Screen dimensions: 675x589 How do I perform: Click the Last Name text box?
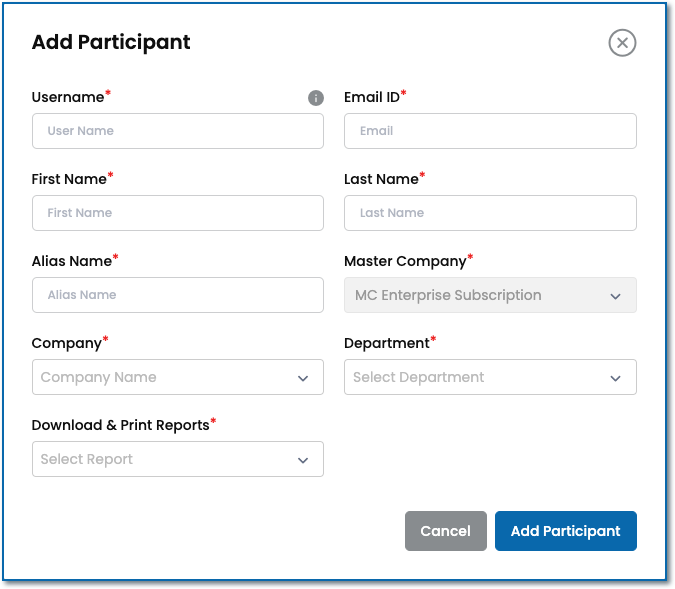(x=490, y=213)
